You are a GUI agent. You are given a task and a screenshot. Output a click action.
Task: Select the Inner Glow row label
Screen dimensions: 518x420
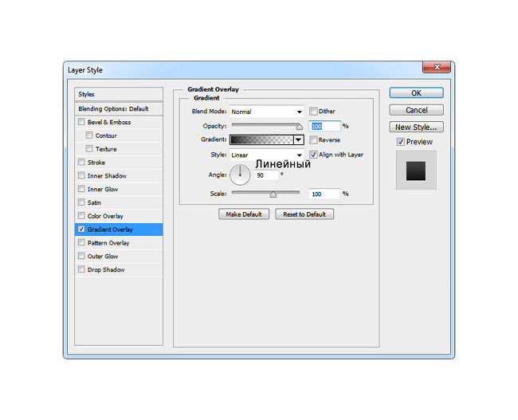(103, 190)
